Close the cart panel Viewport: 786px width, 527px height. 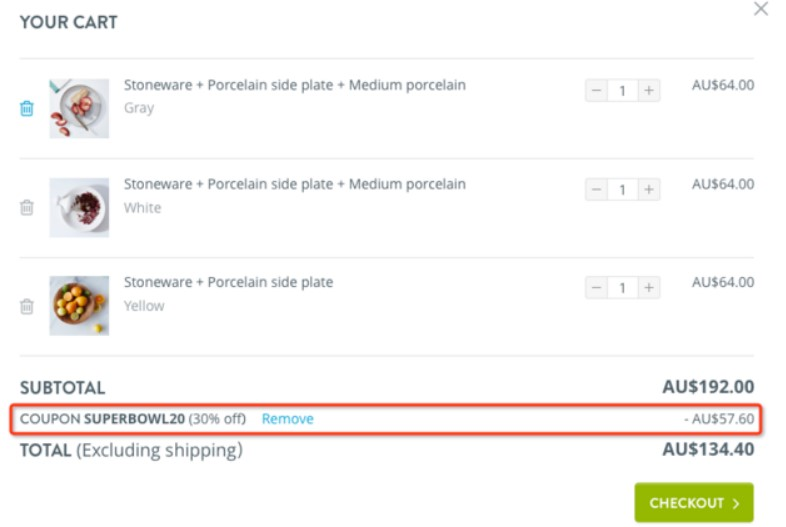pos(761,9)
